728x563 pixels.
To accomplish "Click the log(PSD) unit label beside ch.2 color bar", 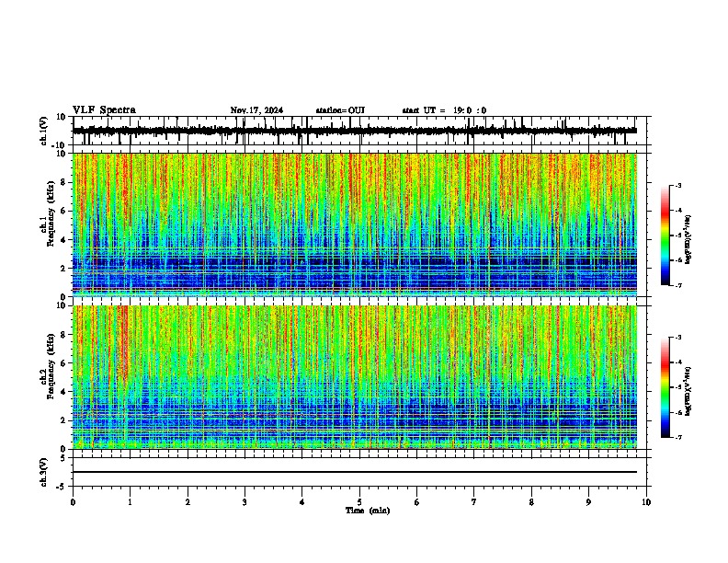I will 688,391.
